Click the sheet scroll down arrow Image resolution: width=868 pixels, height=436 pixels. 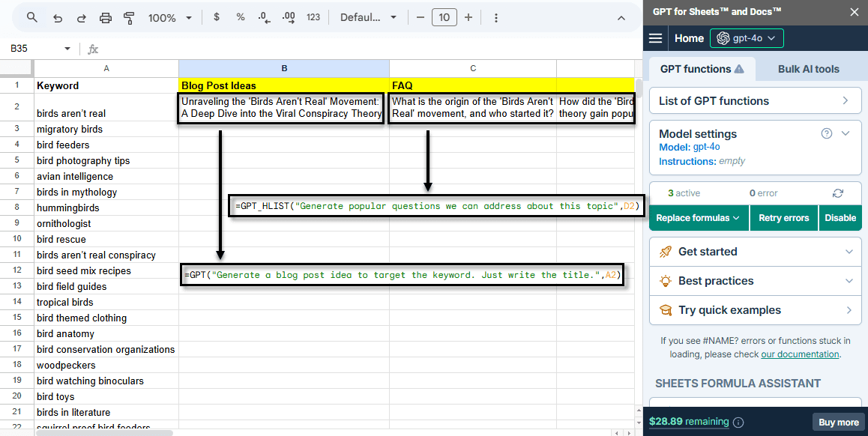point(639,423)
